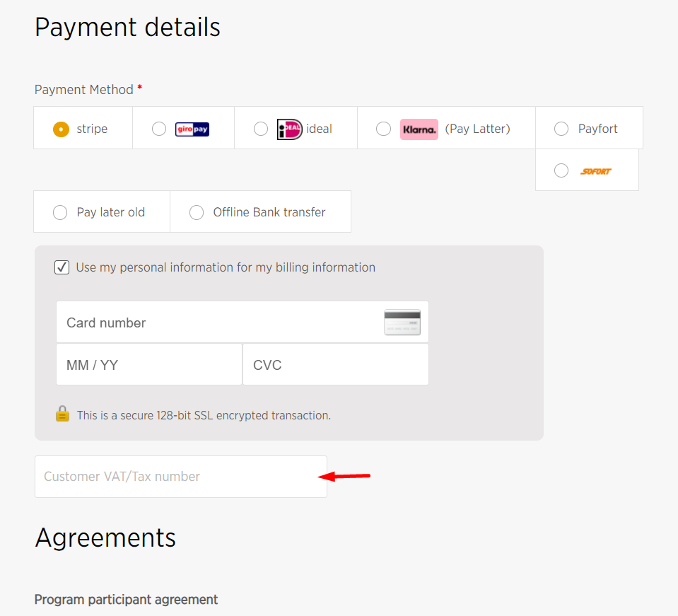Screen dimensions: 678x616
Task: Choose the Payfort radio button
Action: tap(561, 129)
